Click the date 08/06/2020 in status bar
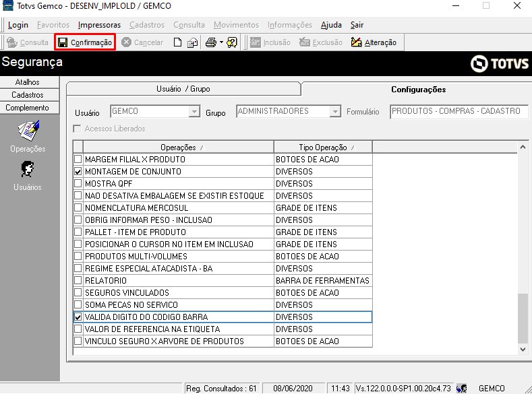The height and width of the screenshot is (394, 532). pos(293,388)
